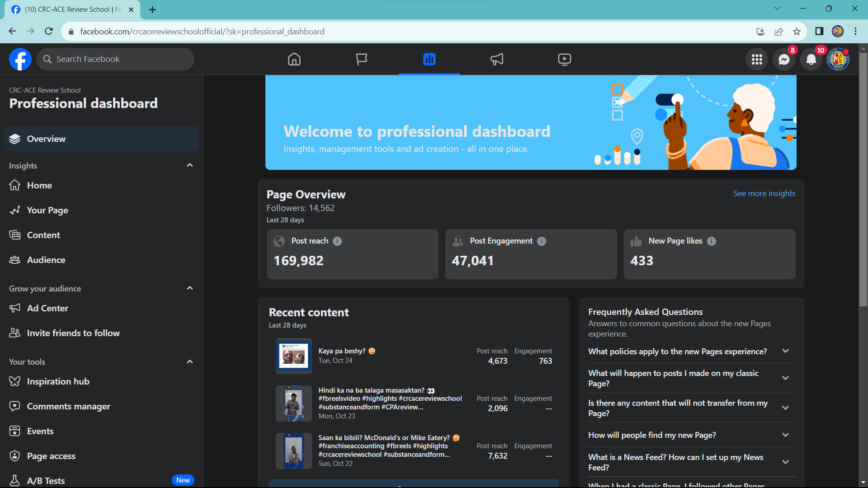Viewport: 868px width, 488px height.
Task: Expand 'What policies apply' FAQ question
Action: [785, 351]
